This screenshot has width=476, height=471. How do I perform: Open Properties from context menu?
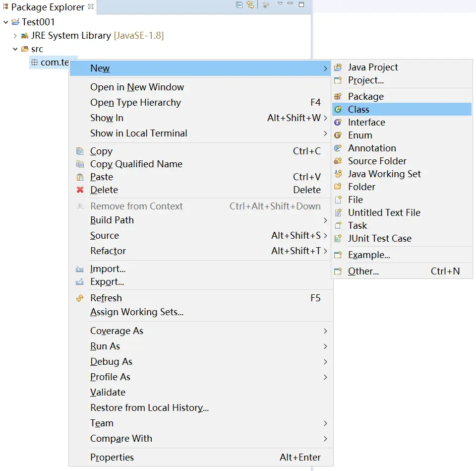point(200,457)
